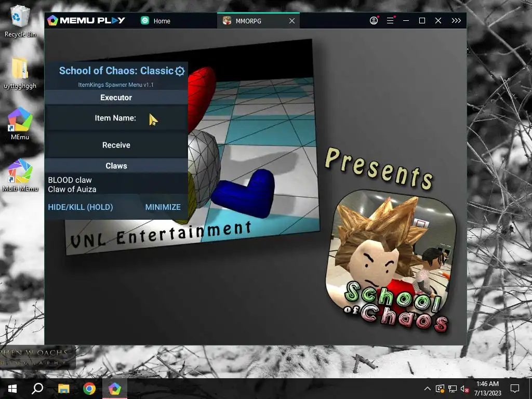
Task: Show hidden system tray icons
Action: point(428,389)
